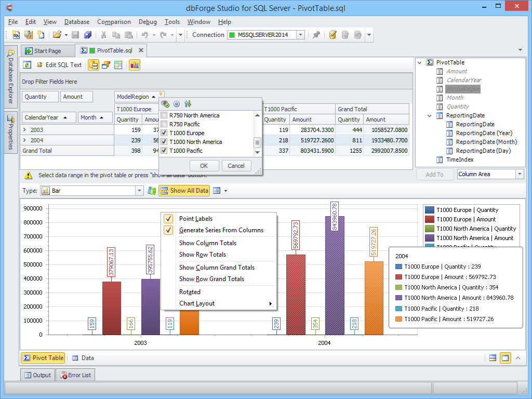Click the split horizontal view icon

(493, 357)
